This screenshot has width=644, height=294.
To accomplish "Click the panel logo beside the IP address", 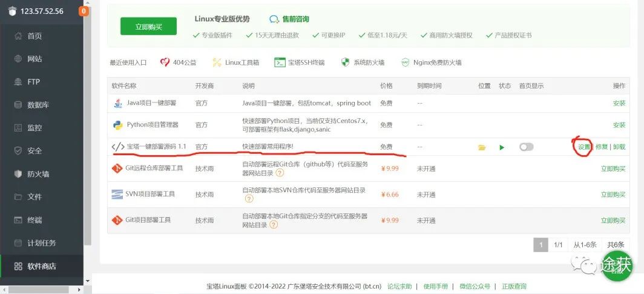I will (x=11, y=11).
